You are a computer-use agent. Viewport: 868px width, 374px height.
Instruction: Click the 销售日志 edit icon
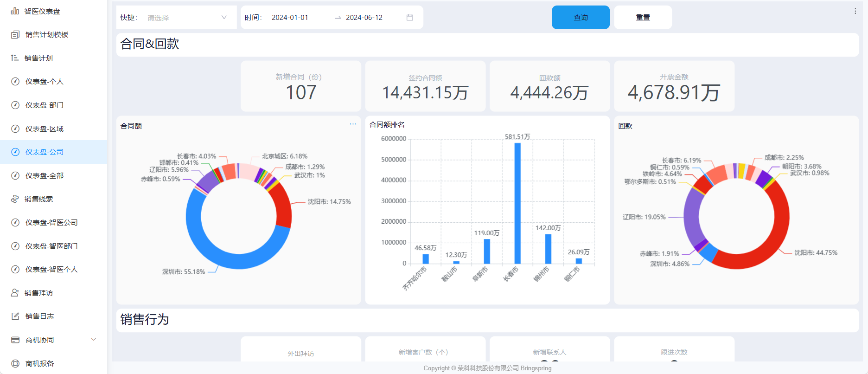pyautogui.click(x=15, y=316)
